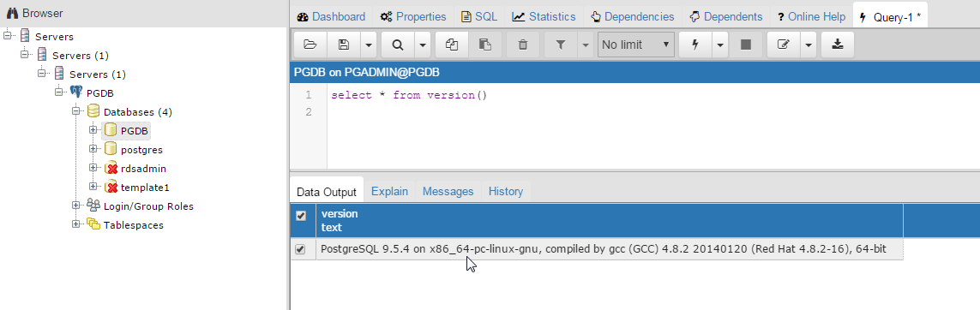Click the rdsadmin disconnected database icon
The width and height of the screenshot is (980, 310).
point(111,168)
